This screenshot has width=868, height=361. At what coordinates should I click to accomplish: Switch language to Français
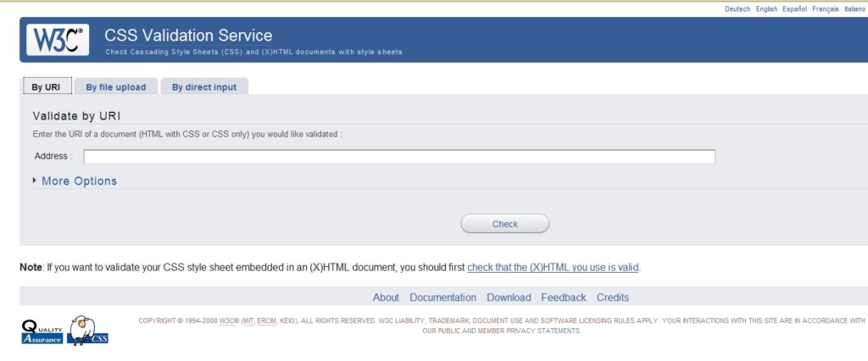point(826,8)
